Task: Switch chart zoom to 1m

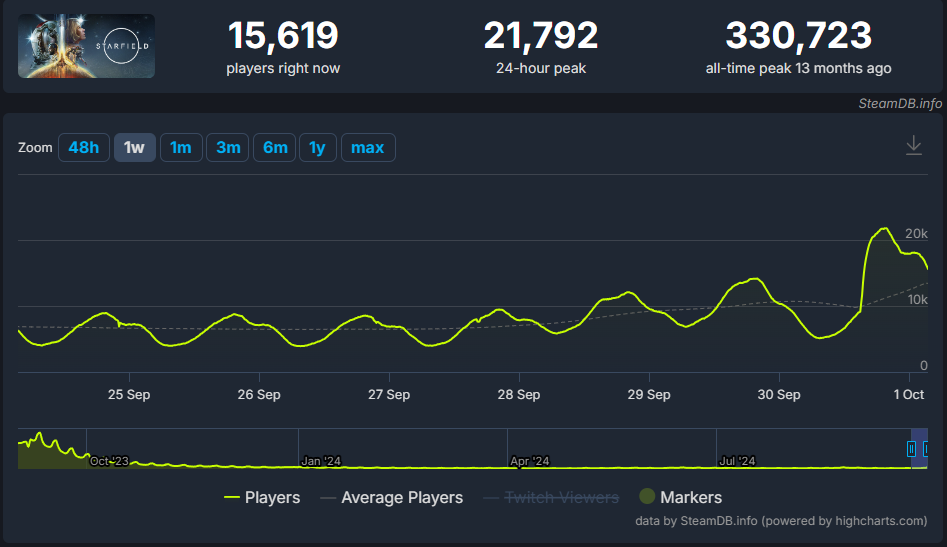Action: point(181,147)
